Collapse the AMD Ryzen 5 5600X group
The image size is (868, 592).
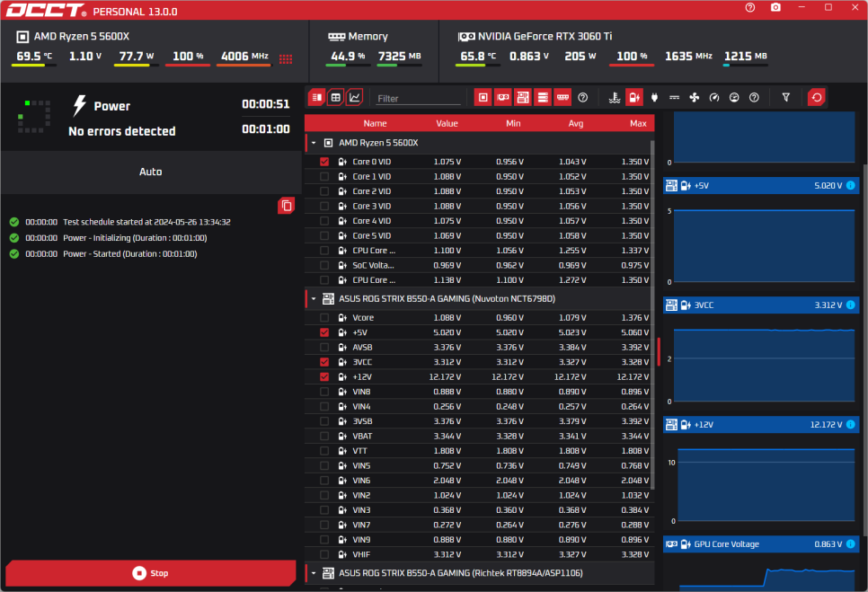point(314,143)
